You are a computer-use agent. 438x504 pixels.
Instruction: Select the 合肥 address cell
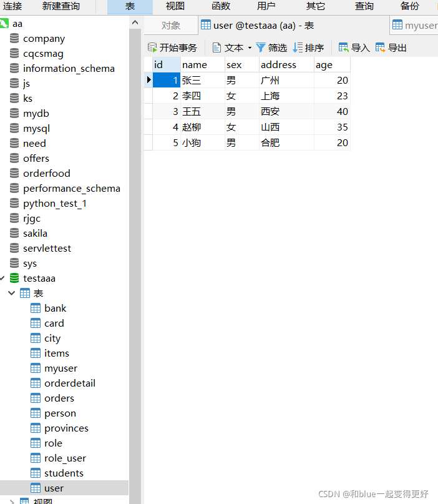coord(286,143)
